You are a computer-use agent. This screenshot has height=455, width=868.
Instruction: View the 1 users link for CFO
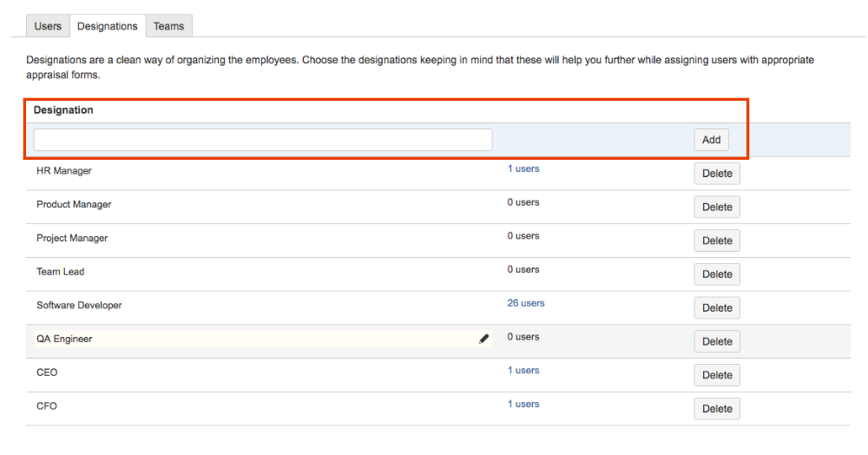(523, 404)
